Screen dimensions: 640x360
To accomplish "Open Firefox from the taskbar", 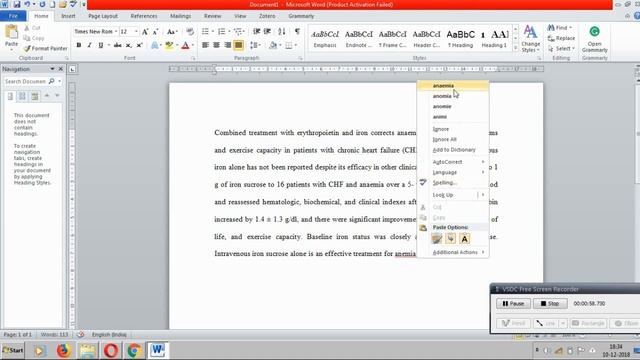I will pos(64,350).
